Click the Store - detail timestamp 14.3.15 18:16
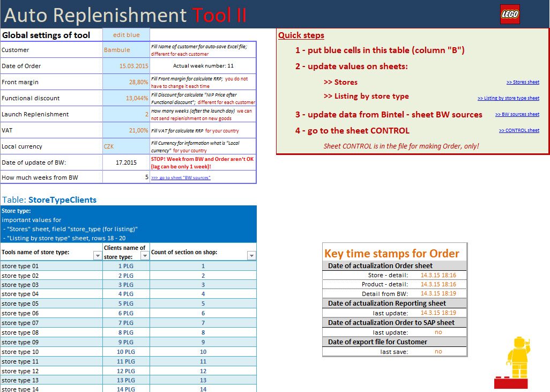The height and width of the screenshot is (392, 550). tap(438, 275)
